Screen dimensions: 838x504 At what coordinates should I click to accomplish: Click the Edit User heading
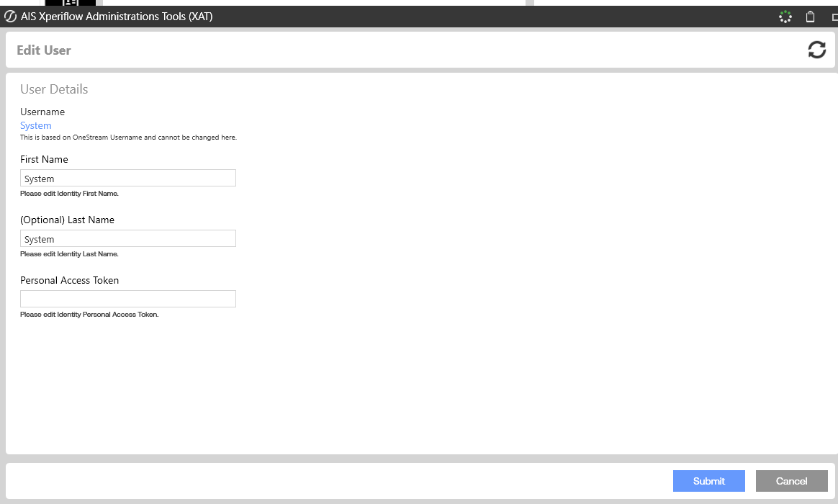[44, 50]
